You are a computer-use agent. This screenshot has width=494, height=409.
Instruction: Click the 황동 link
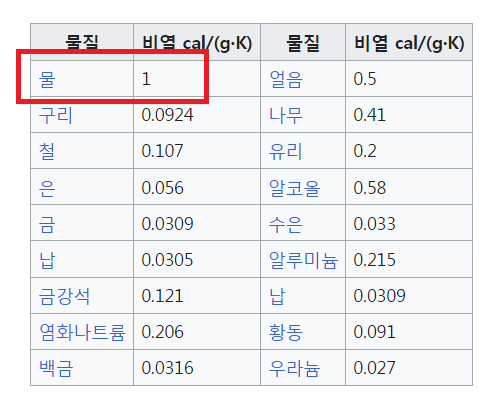286,332
